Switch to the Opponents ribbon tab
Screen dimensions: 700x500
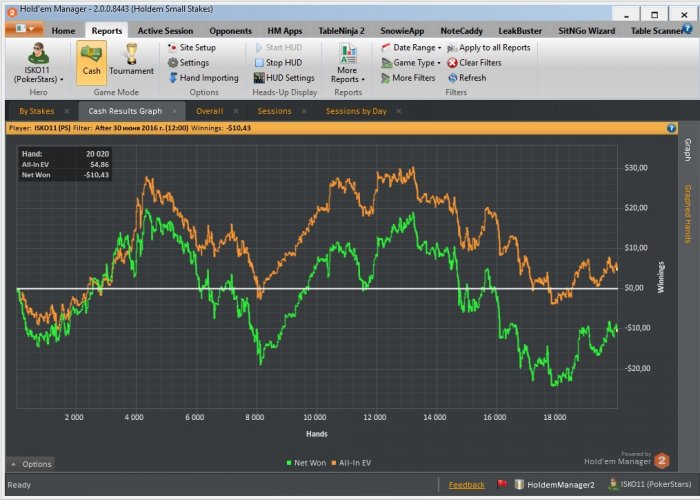[233, 31]
